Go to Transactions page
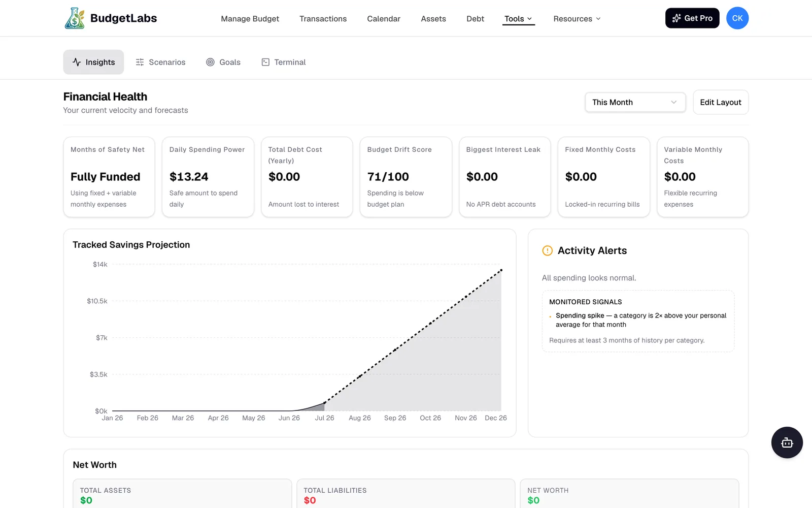The image size is (812, 508). 323,19
